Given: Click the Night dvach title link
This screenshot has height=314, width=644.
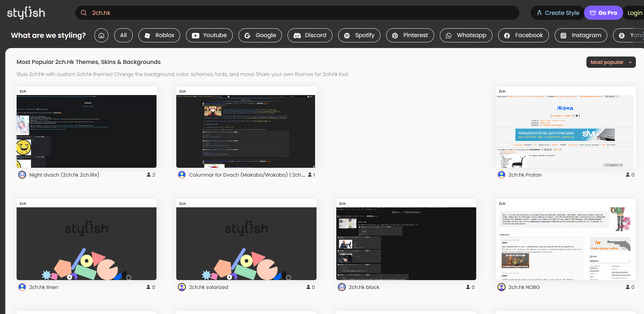Looking at the screenshot, I should pyautogui.click(x=64, y=175).
